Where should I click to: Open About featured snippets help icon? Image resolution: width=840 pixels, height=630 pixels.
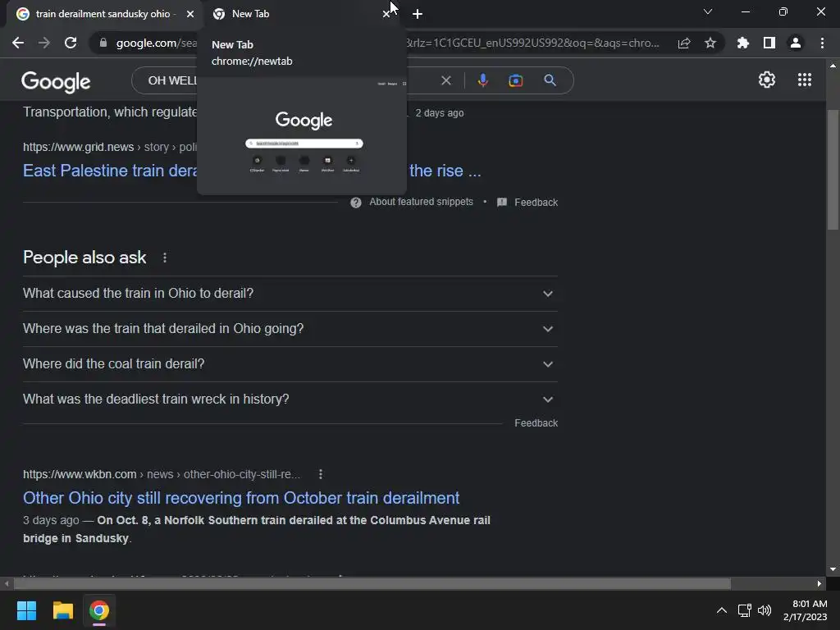(356, 203)
